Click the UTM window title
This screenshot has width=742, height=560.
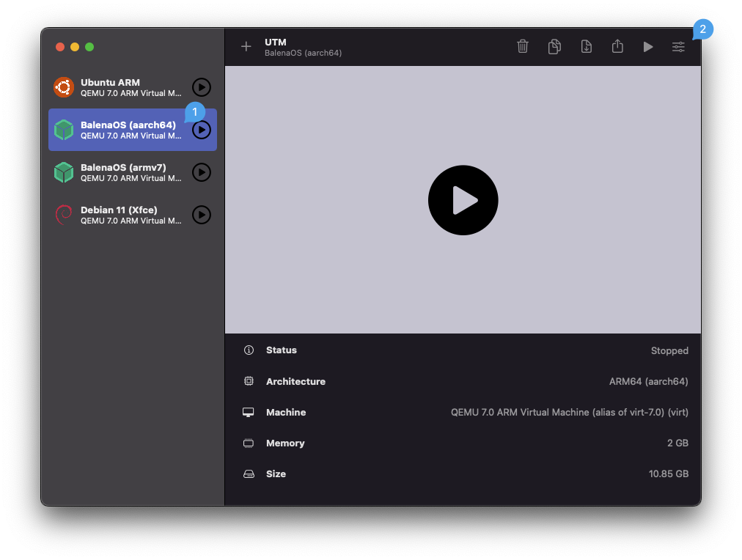coord(276,42)
